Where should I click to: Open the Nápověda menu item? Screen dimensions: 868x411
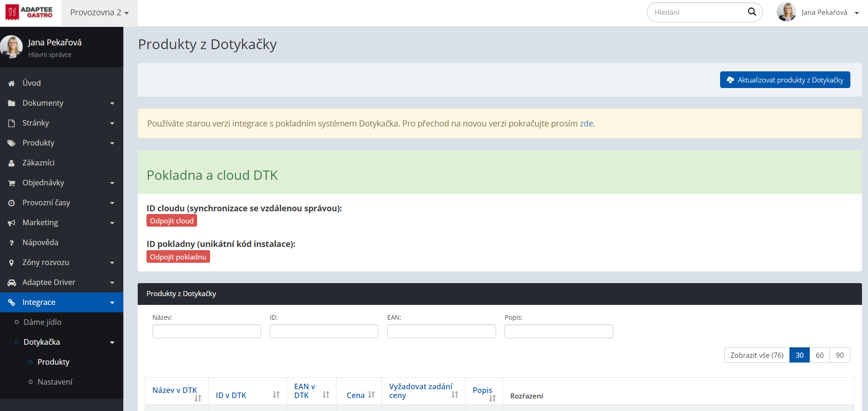click(62, 242)
